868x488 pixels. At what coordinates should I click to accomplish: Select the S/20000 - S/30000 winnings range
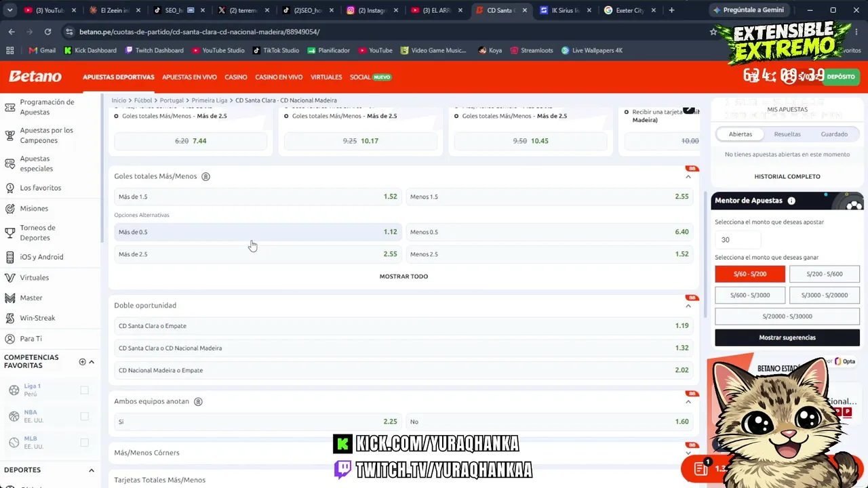pyautogui.click(x=787, y=317)
